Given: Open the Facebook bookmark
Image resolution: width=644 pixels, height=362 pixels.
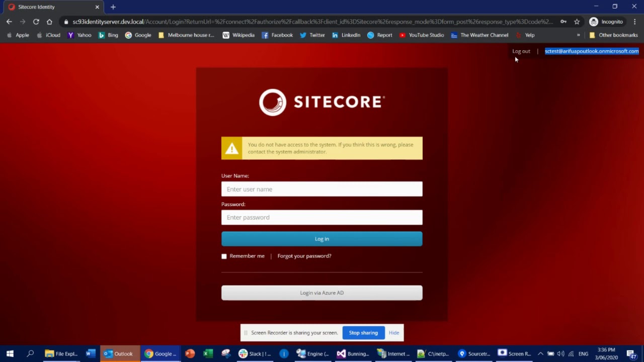Looking at the screenshot, I should click(277, 35).
